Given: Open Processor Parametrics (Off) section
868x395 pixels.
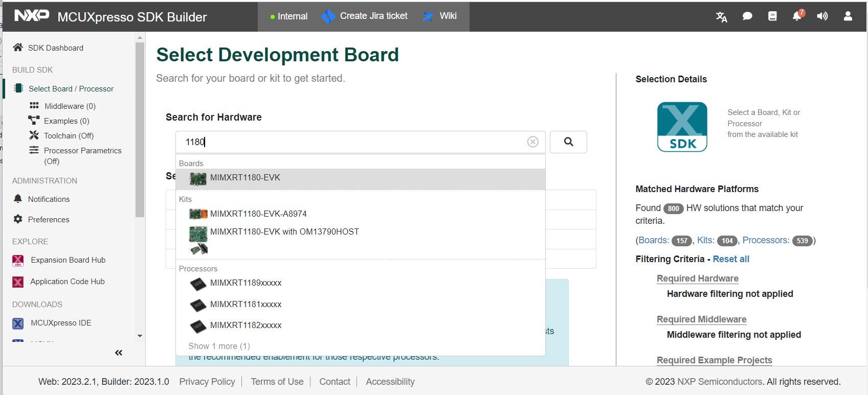Looking at the screenshot, I should (82, 156).
